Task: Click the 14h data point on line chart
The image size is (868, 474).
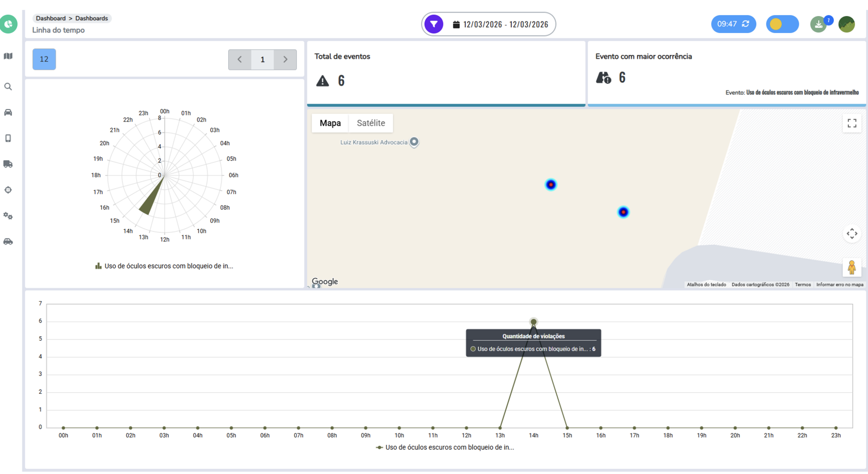Action: (533, 322)
